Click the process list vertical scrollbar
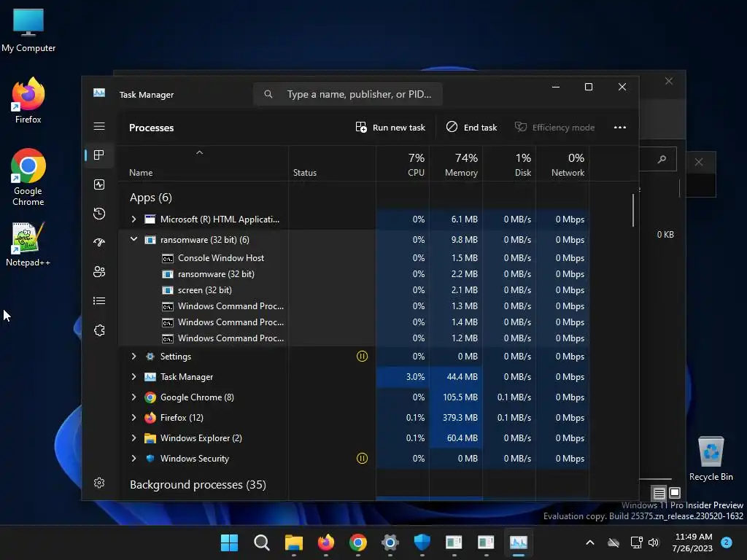Screen dimensions: 747x560 pyautogui.click(x=633, y=210)
